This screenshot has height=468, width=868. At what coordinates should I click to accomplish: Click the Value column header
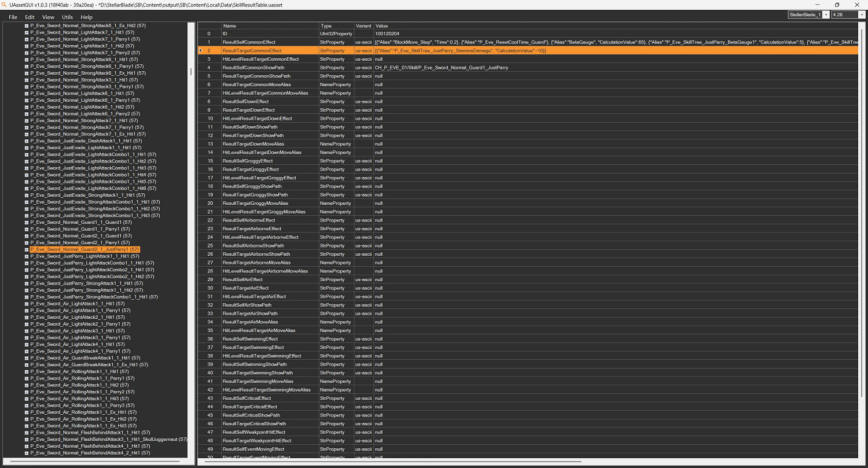point(613,26)
